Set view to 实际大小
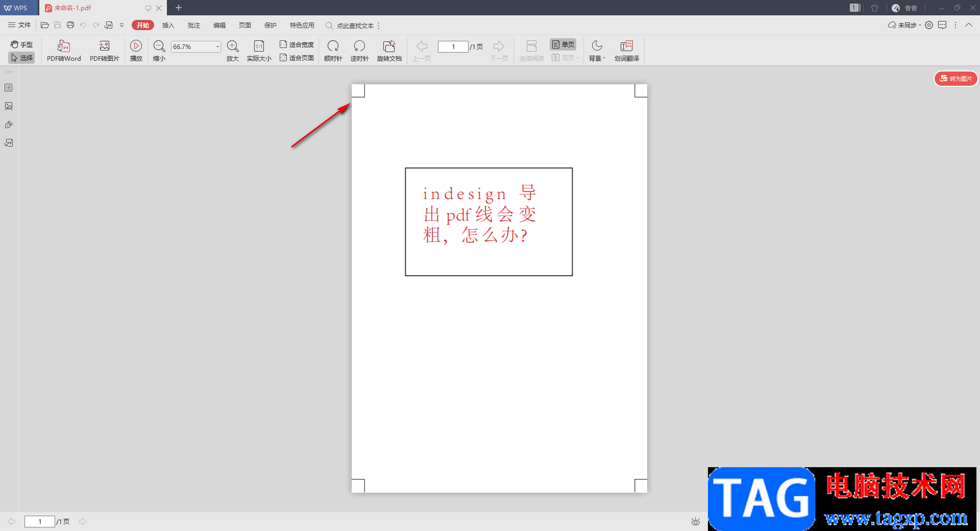The height and width of the screenshot is (531, 980). point(259,51)
